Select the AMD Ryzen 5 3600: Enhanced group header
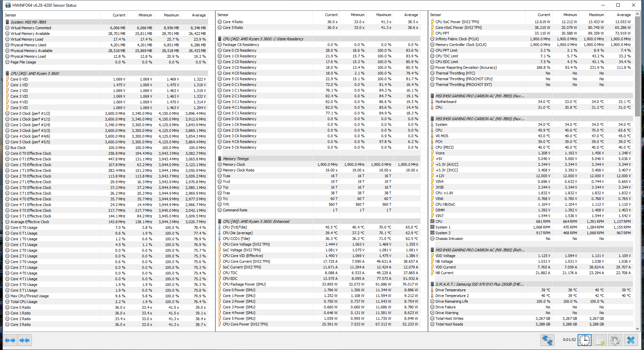The height and width of the screenshot is (350, 644). click(318, 221)
